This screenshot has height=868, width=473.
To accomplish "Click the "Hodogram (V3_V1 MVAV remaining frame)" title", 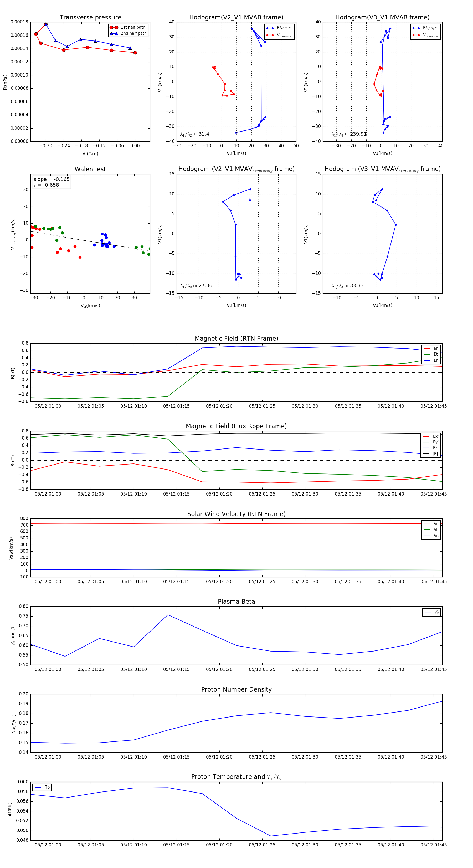I will (x=382, y=169).
